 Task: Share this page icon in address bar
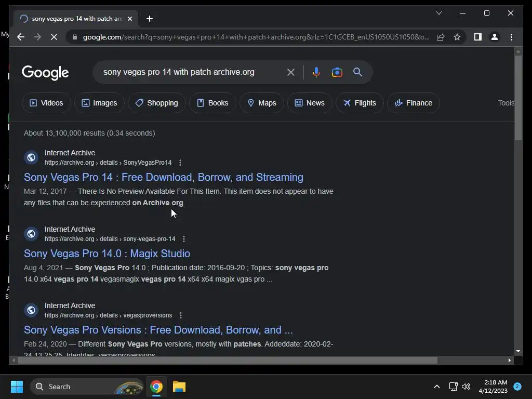click(x=441, y=37)
